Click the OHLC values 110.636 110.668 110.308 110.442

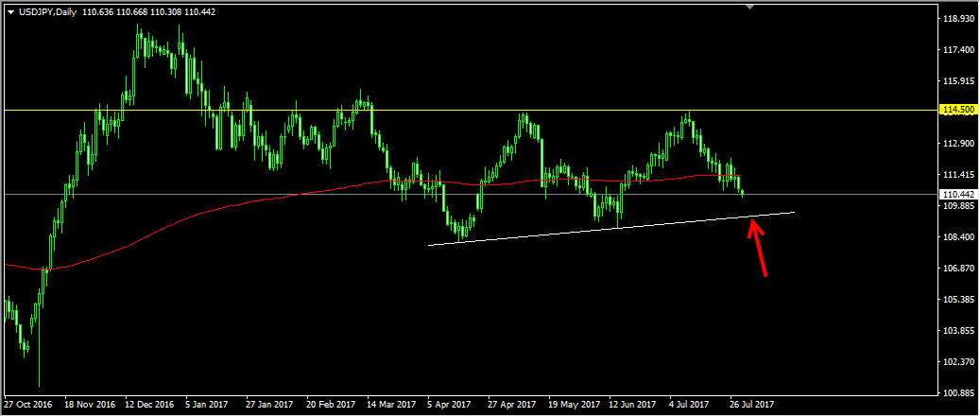click(148, 12)
